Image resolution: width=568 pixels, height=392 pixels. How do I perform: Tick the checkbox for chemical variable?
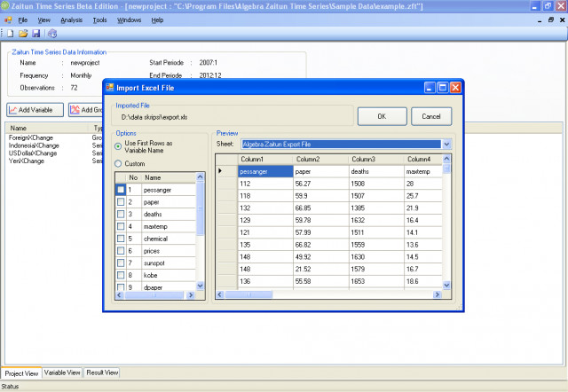click(121, 239)
